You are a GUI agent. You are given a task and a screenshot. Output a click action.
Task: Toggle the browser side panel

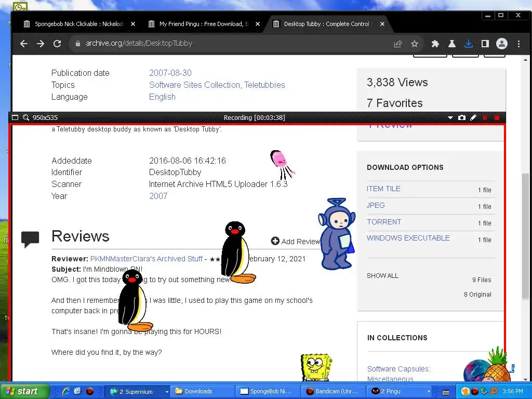coord(485,44)
